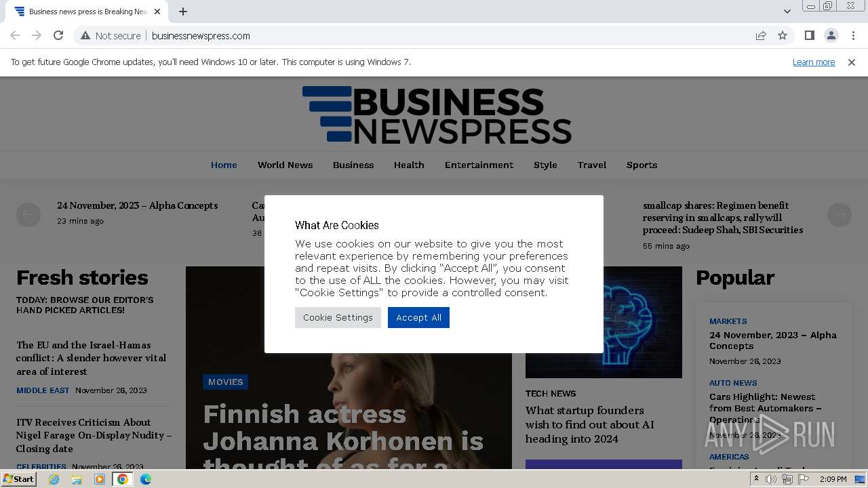Image resolution: width=868 pixels, height=488 pixels.
Task: Click the browser forward arrow
Action: click(37, 35)
